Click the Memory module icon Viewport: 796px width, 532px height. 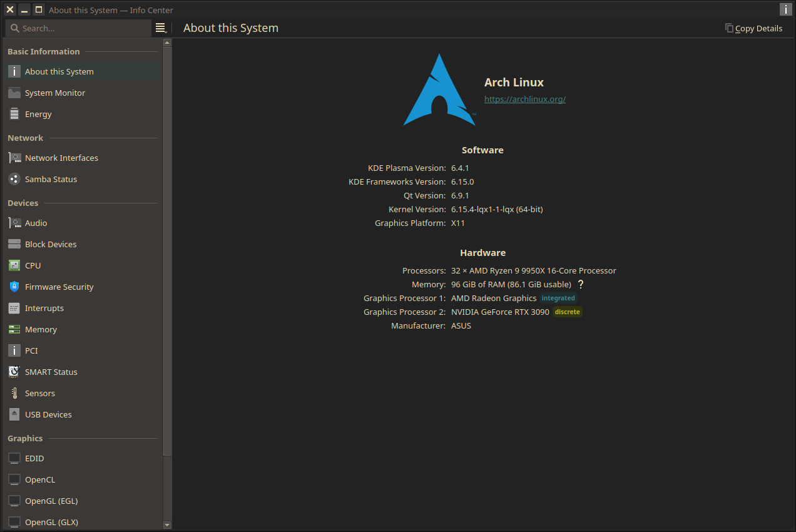click(14, 329)
